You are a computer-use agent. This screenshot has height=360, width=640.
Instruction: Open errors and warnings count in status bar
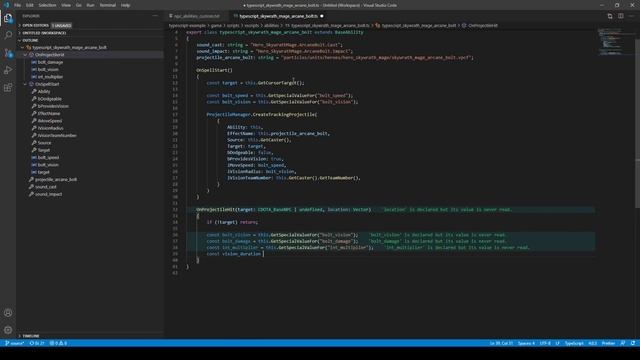[58, 343]
